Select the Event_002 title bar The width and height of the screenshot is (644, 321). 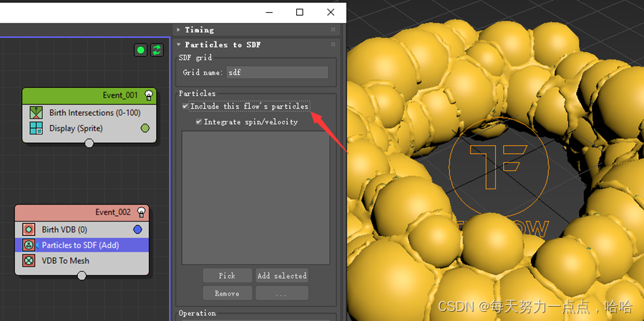(x=82, y=212)
